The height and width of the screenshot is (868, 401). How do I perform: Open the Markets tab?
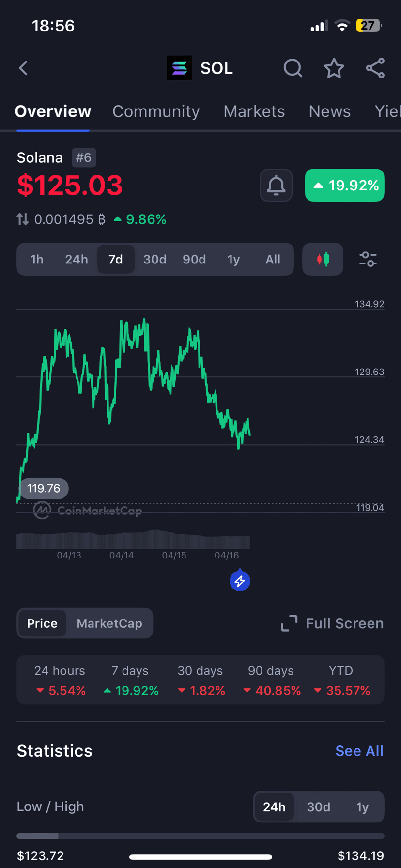[x=254, y=111]
